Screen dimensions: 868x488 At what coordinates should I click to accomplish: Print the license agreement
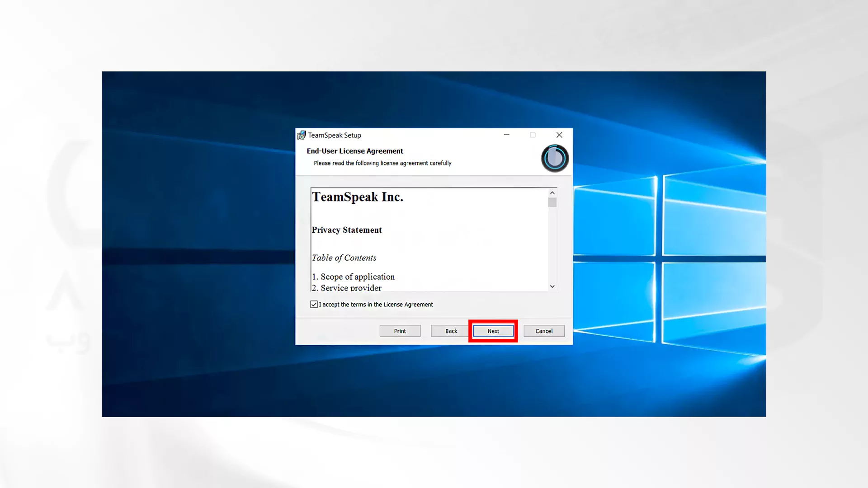(400, 331)
